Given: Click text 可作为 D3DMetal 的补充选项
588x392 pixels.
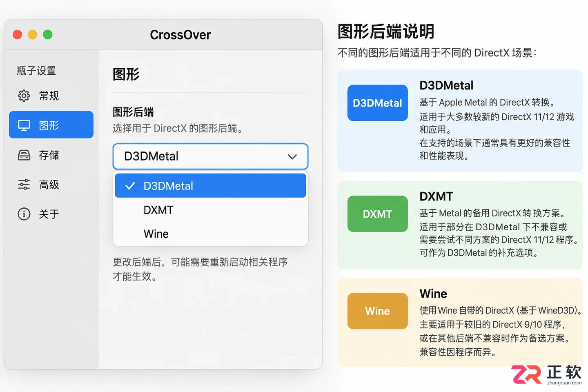Looking at the screenshot, I should (477, 253).
